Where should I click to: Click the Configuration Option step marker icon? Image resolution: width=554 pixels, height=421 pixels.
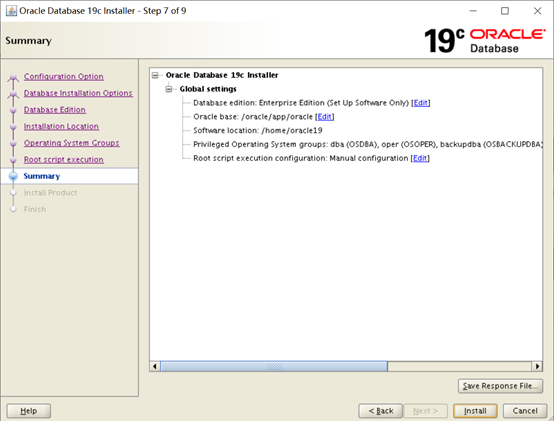coord(13,77)
